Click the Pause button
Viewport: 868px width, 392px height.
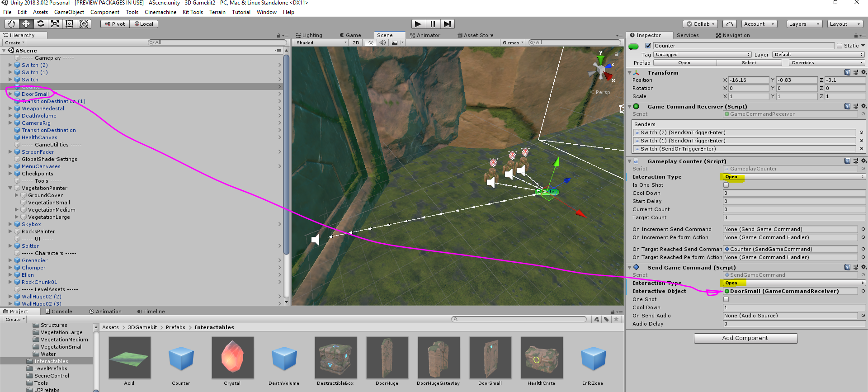(x=433, y=24)
